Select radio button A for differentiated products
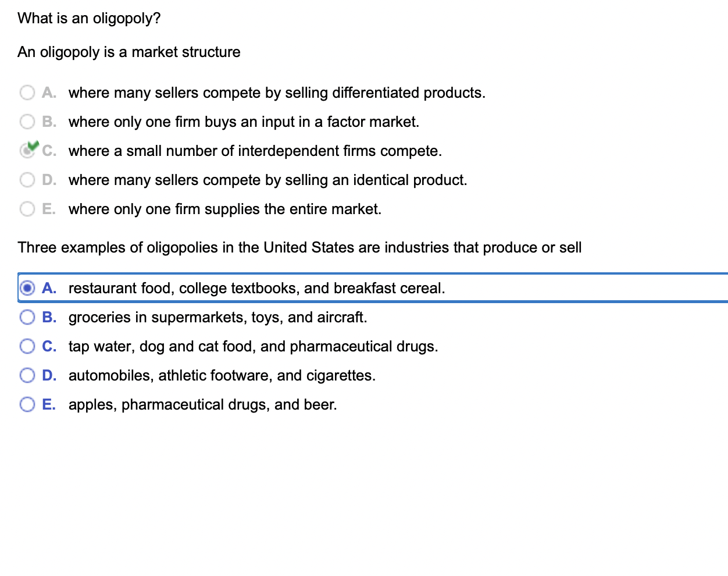The height and width of the screenshot is (576, 728). click(x=27, y=93)
